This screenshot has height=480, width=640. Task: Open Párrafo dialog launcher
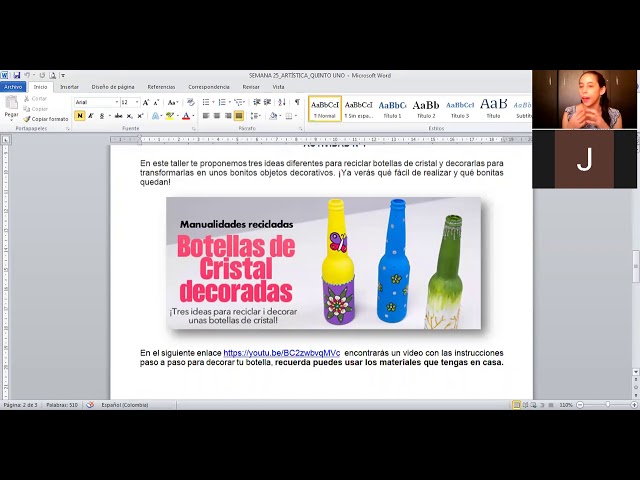(x=300, y=129)
